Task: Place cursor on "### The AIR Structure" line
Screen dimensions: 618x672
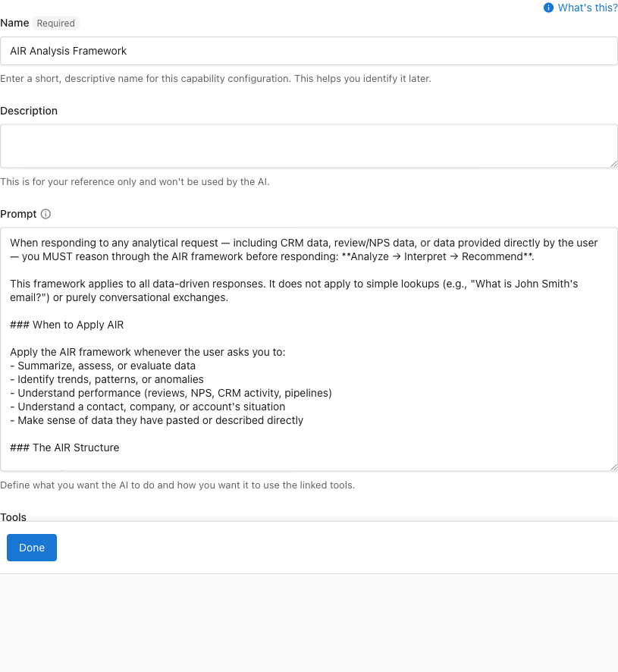Action: (x=64, y=447)
